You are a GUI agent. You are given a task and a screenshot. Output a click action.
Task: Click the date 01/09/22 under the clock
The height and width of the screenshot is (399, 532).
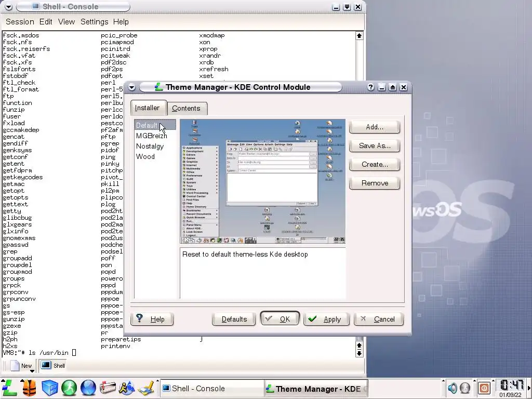pyautogui.click(x=510, y=395)
